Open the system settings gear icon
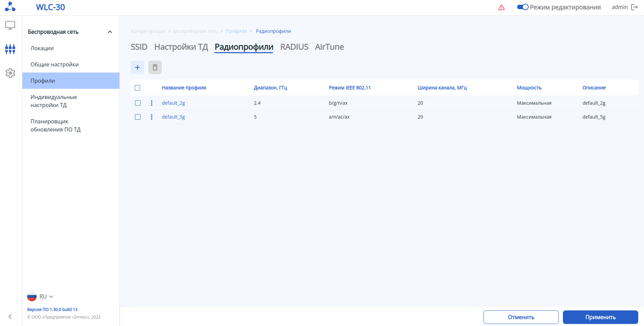This screenshot has width=644, height=326. (x=10, y=73)
